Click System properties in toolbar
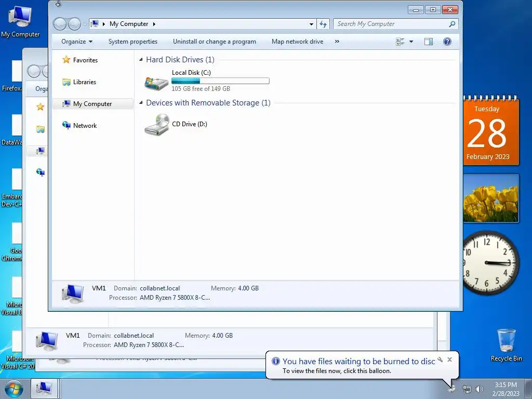Screen dimensions: 532x399 click(132, 42)
